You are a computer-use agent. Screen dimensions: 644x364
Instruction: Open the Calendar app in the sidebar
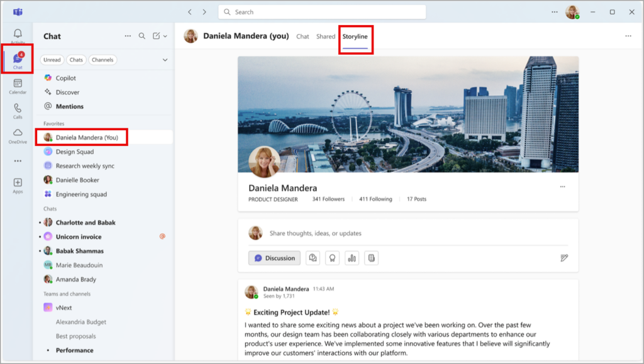pos(18,86)
